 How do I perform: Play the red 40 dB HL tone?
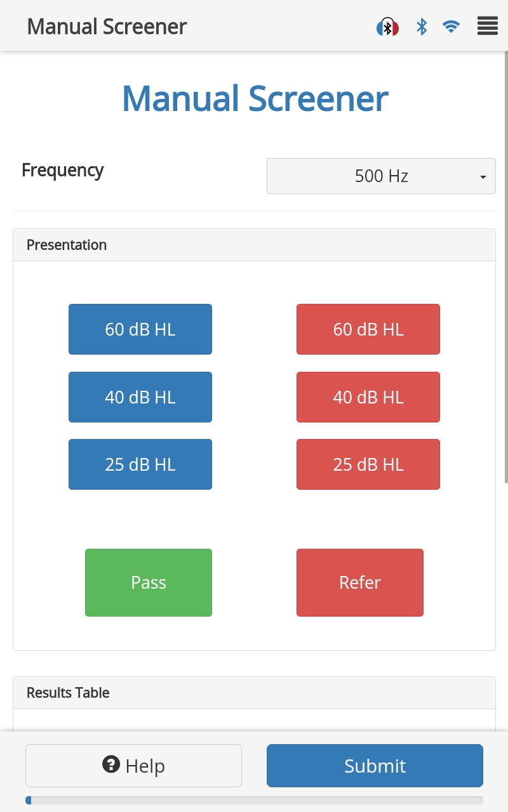tap(368, 397)
